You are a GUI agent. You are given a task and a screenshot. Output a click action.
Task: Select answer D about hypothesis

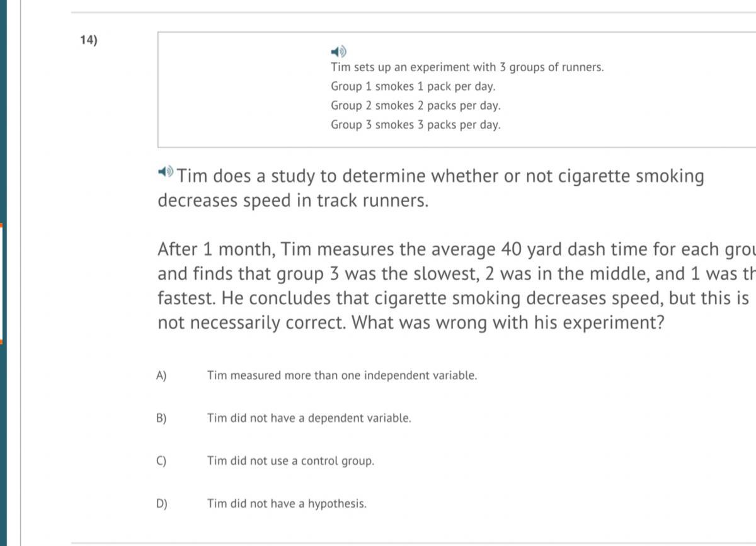click(x=287, y=504)
